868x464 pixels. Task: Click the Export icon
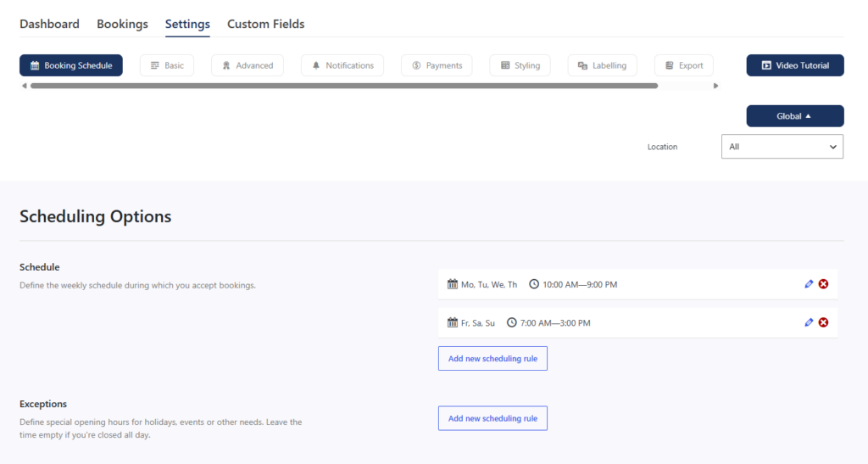point(670,65)
